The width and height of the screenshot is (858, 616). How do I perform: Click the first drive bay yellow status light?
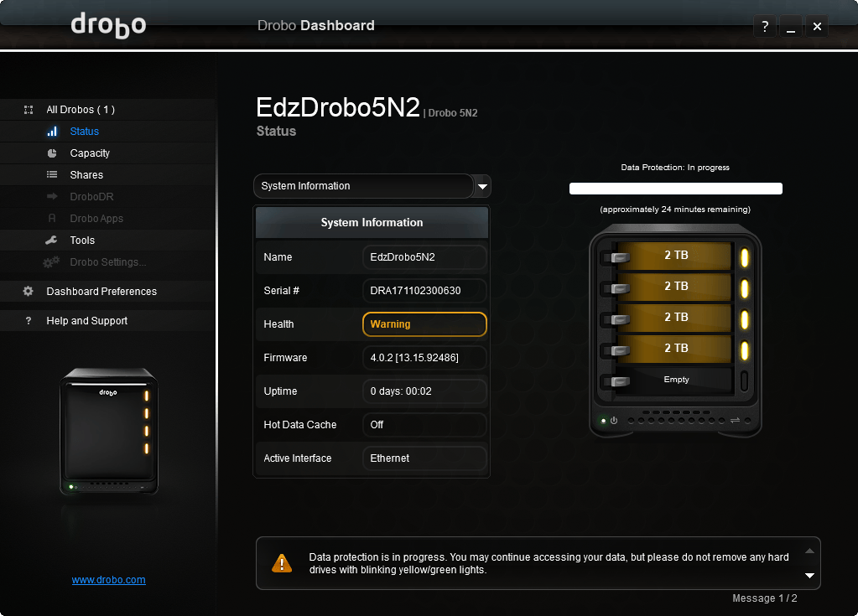(x=744, y=257)
